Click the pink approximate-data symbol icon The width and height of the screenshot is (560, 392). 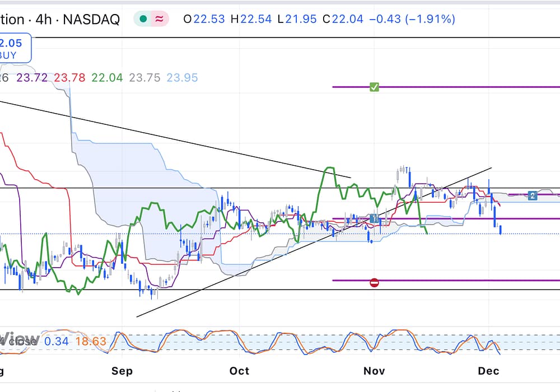click(160, 19)
